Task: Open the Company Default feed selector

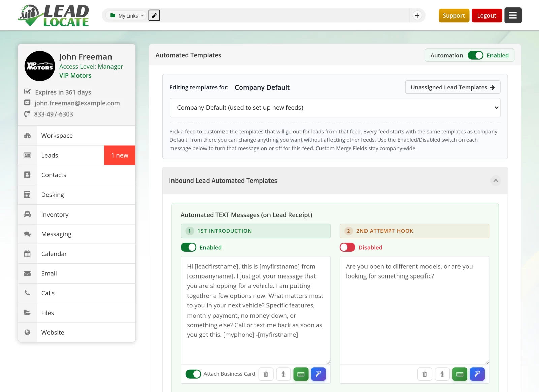Action: (x=335, y=108)
